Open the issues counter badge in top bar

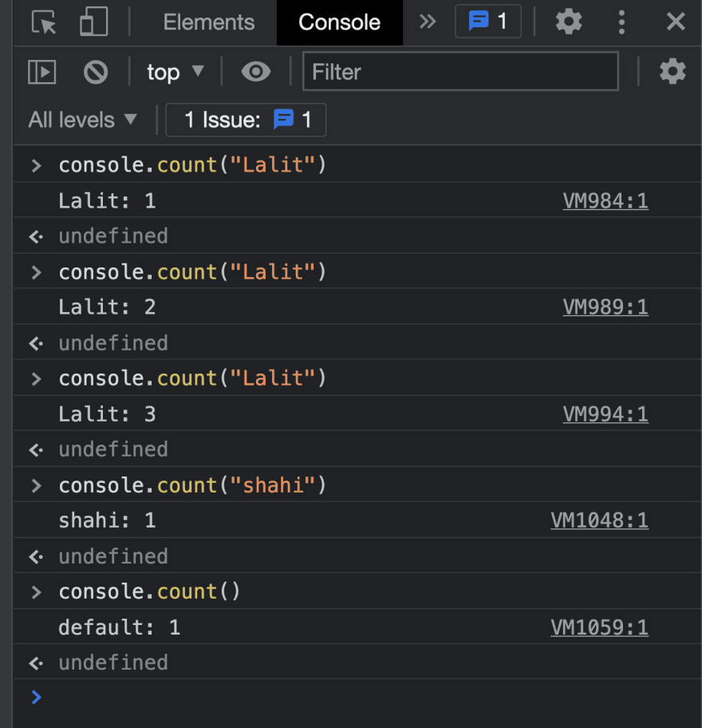[487, 22]
